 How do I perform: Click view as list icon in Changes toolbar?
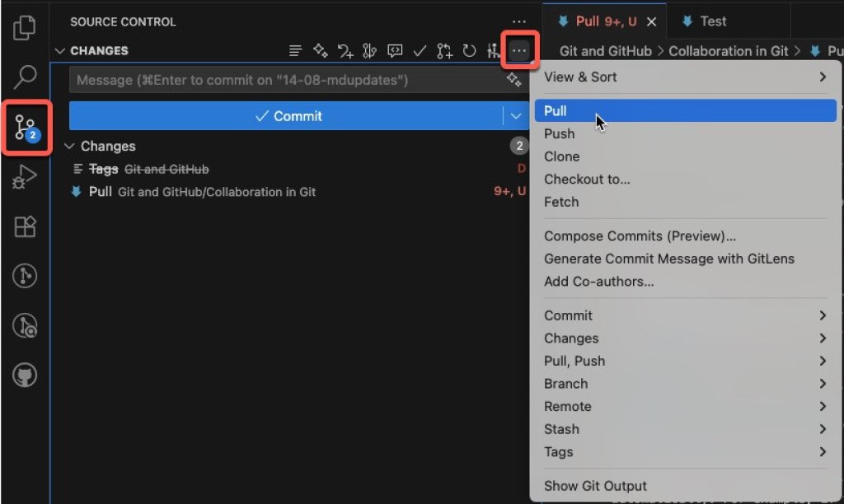[x=295, y=51]
